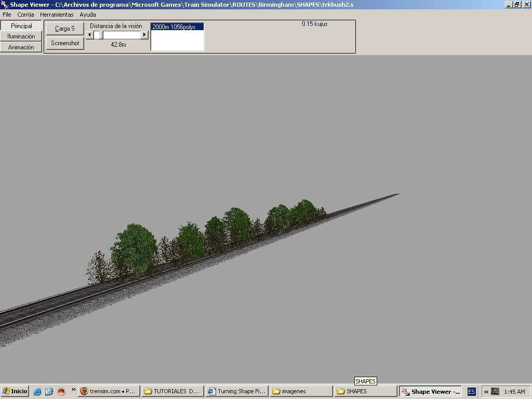Switch to the trensim.com Firefox window
The image size is (532, 399).
[109, 391]
